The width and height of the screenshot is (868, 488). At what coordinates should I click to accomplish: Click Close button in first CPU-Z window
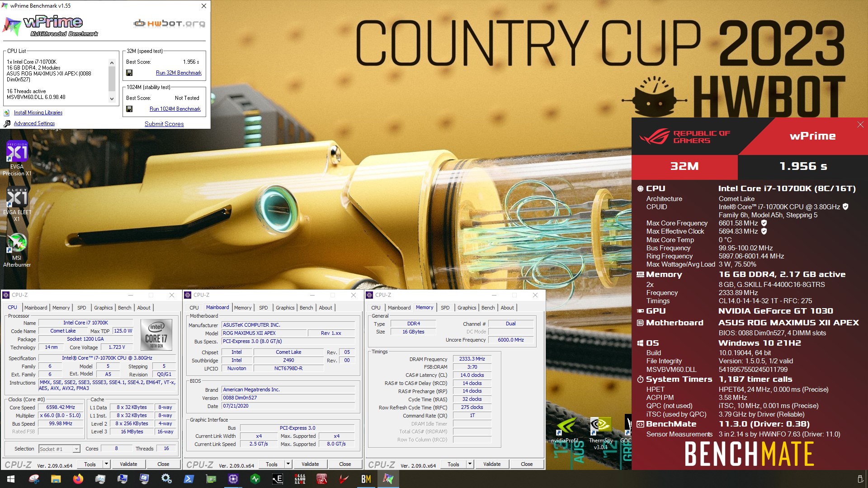[x=163, y=464]
